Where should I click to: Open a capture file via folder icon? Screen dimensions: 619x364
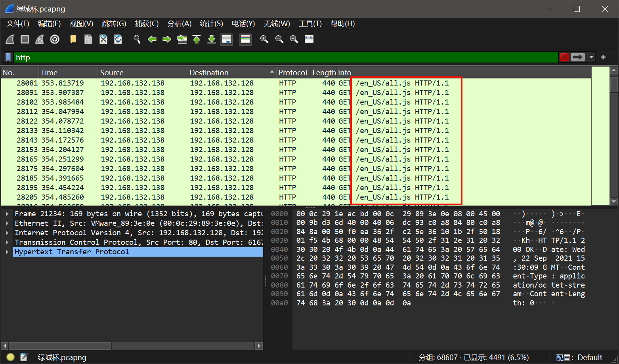[x=73, y=39]
